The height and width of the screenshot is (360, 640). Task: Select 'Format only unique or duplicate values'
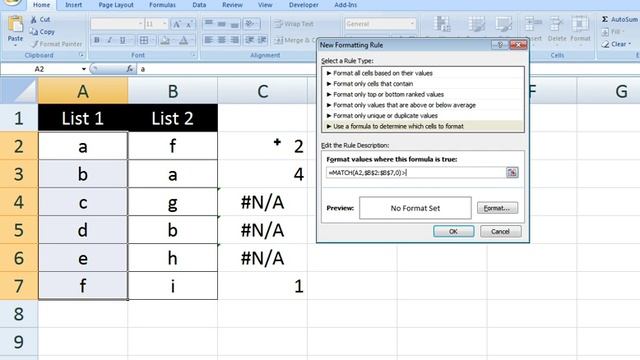(x=423, y=116)
